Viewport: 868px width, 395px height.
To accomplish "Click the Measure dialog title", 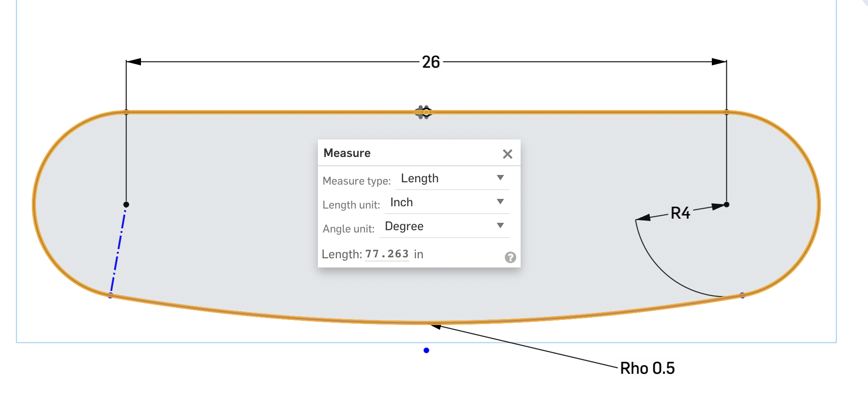I will coord(347,153).
